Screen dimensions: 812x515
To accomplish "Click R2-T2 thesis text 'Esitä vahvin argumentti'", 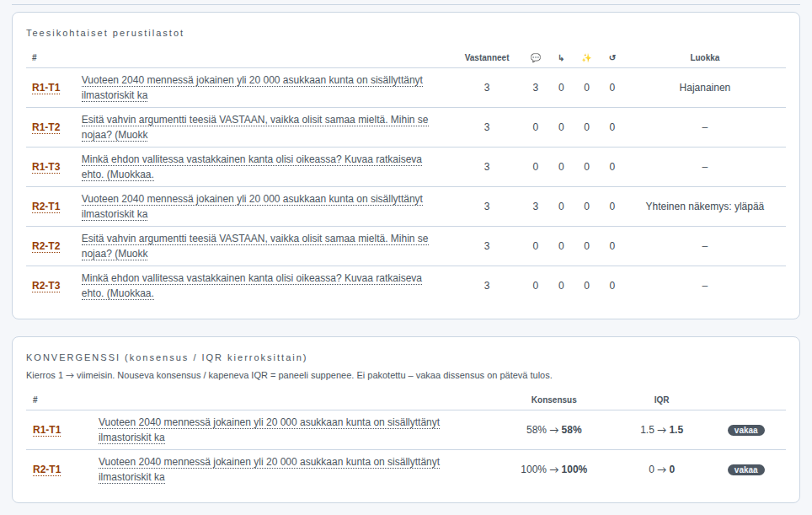I will coord(254,246).
